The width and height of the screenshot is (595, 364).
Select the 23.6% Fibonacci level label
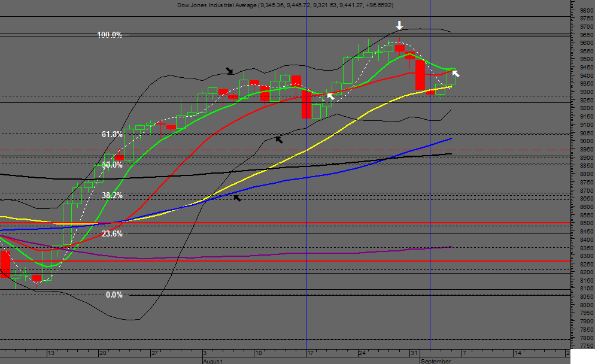pos(112,233)
